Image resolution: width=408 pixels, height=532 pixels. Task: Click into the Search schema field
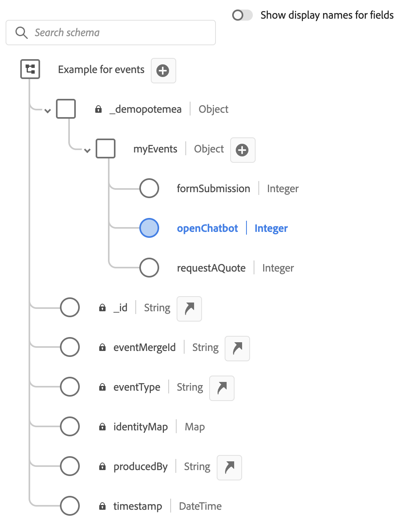[x=111, y=33]
